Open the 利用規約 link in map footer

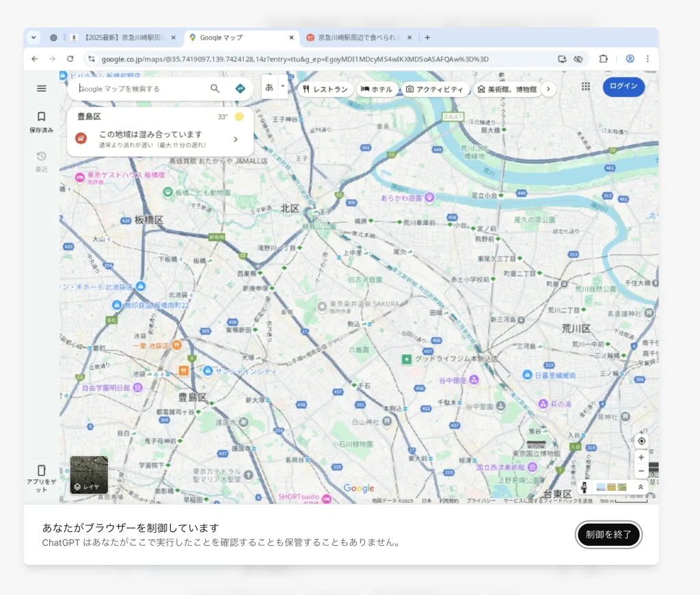tap(448, 501)
